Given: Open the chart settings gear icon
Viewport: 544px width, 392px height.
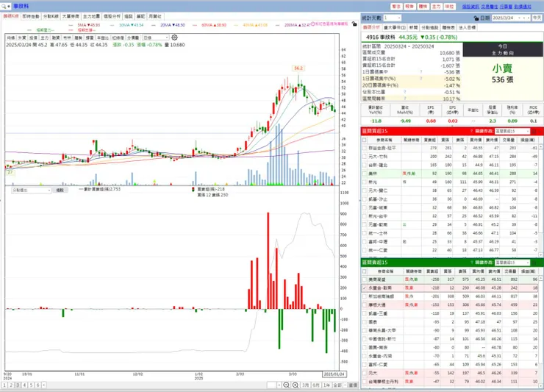Looking at the screenshot, I should pos(174,38).
